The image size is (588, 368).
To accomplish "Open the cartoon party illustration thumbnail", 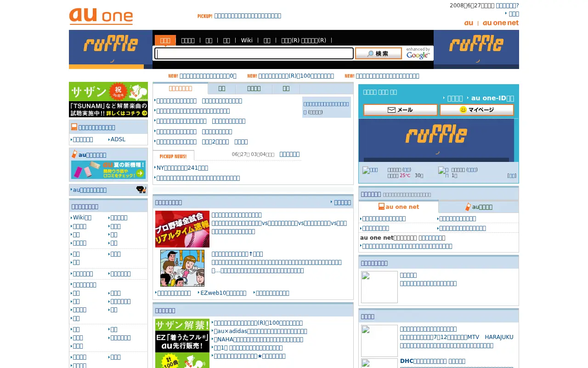I will click(182, 268).
